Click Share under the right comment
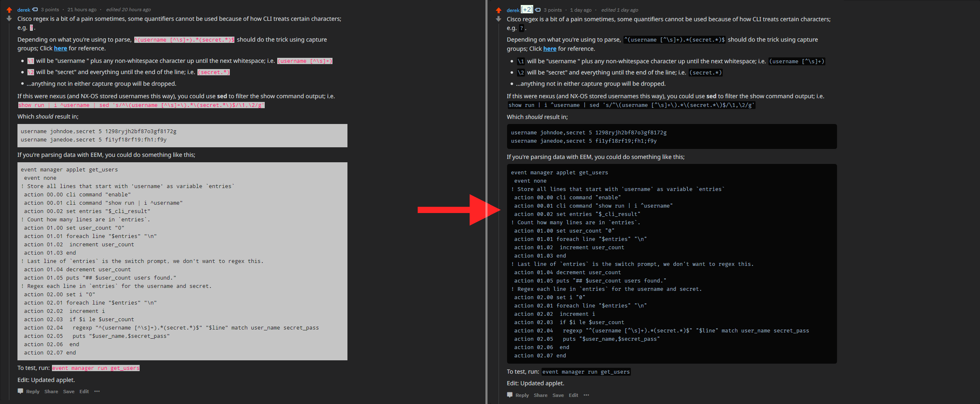Screen dimensions: 980x404 point(541,395)
